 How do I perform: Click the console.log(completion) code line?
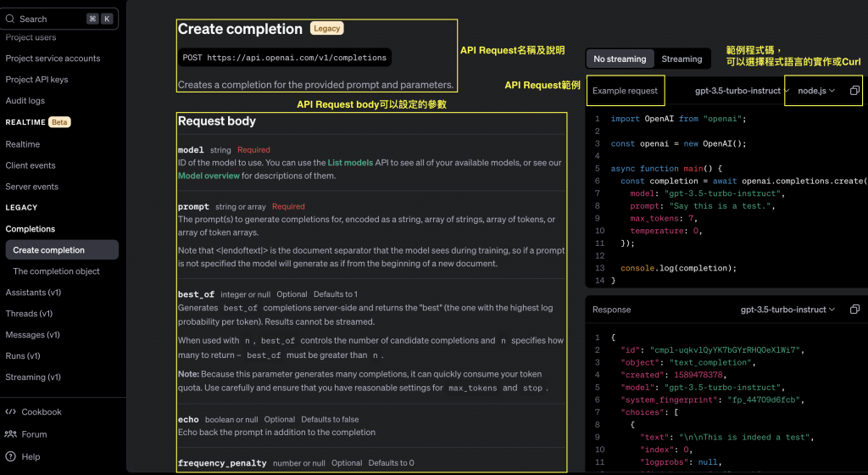(679, 268)
